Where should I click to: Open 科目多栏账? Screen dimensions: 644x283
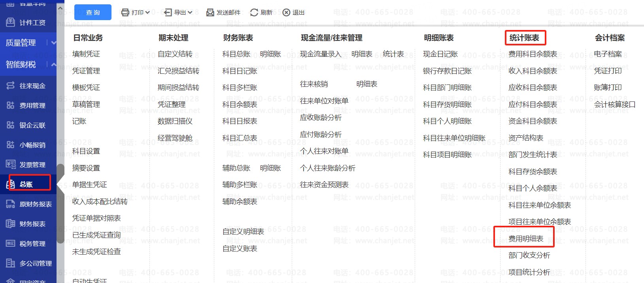pos(240,87)
